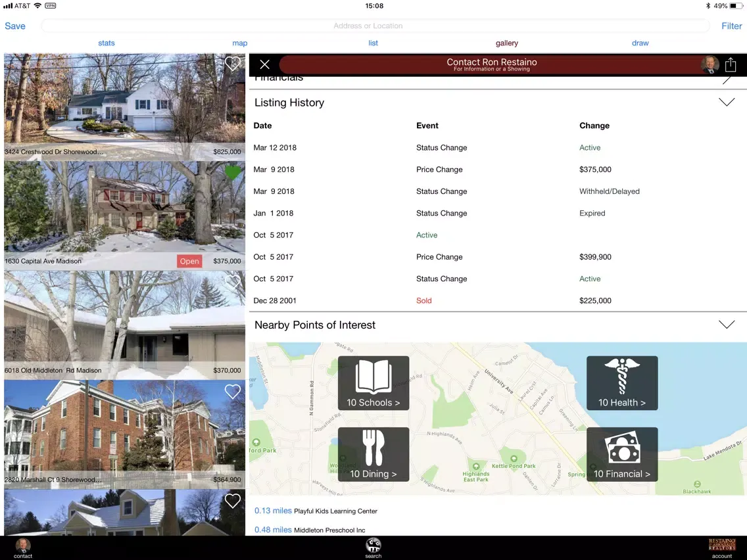Tap Contact Ron Restaino banner
The width and height of the screenshot is (747, 560).
pos(491,64)
